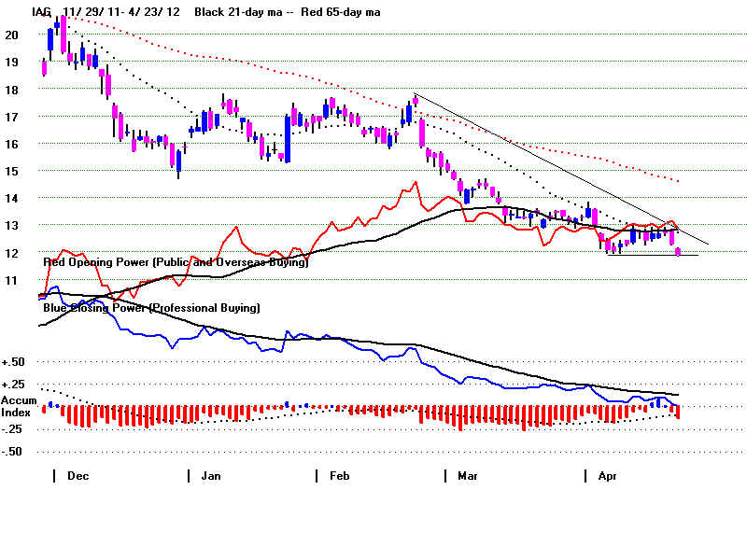Screen dimensions: 747x560
Task: Click the tall blue candlestick in late January
Action: [x=288, y=136]
